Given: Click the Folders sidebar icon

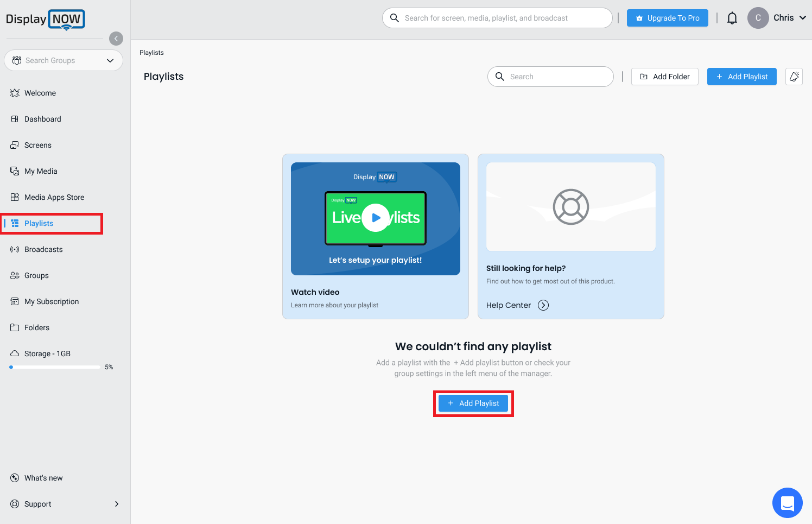Looking at the screenshot, I should pos(15,327).
